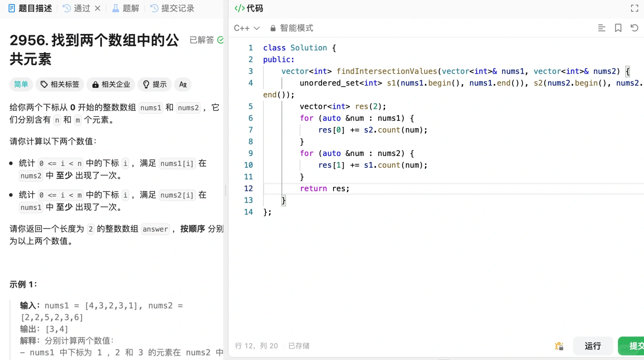Image resolution: width=644 pixels, height=360 pixels.
Task: Click the 行 12, 列 20 cursor indicator
Action: [256, 346]
